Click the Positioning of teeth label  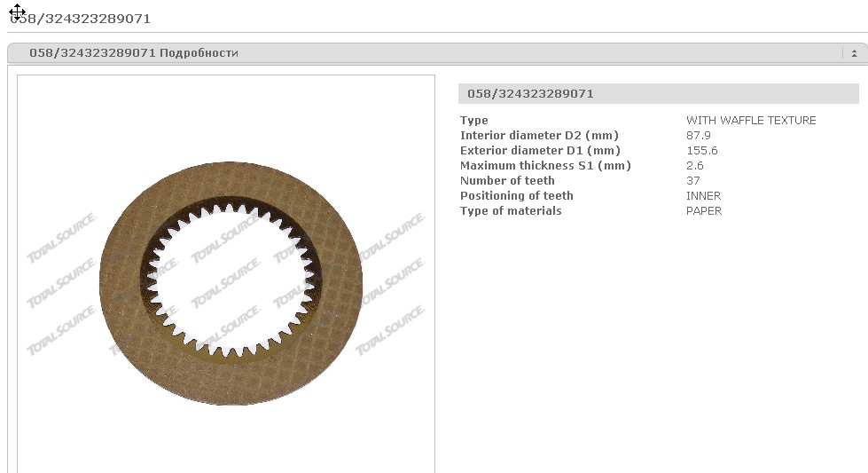click(x=516, y=196)
